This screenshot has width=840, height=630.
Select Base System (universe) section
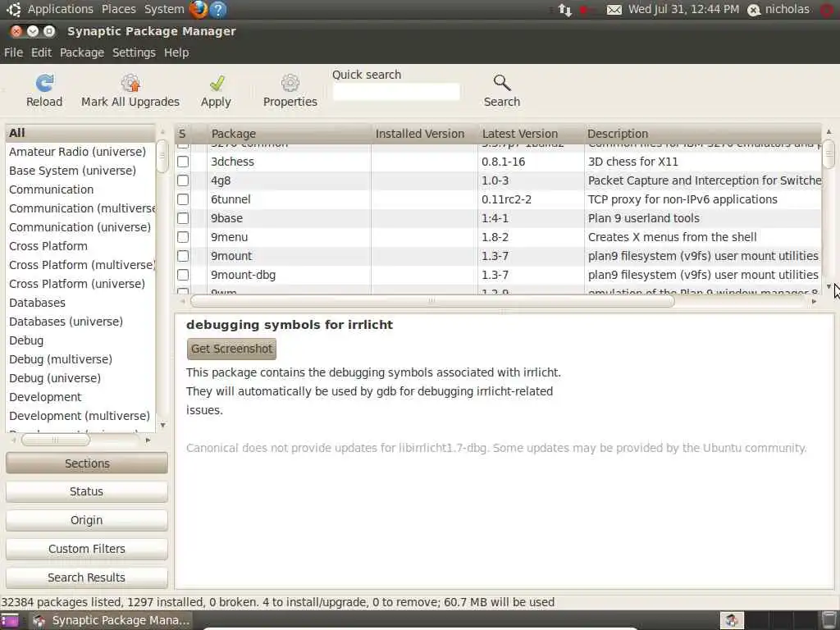tap(80, 171)
